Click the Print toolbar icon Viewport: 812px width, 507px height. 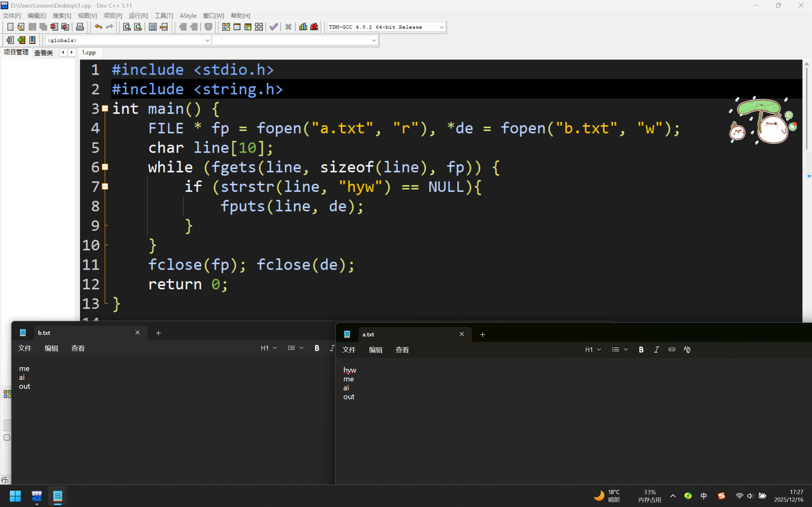pyautogui.click(x=80, y=27)
